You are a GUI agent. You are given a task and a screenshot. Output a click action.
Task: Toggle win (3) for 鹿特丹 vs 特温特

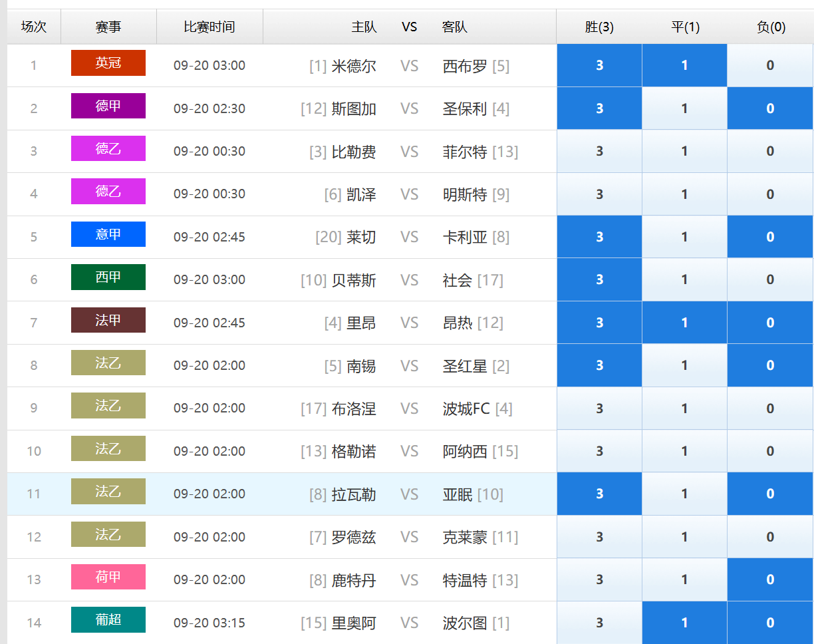[x=599, y=579]
